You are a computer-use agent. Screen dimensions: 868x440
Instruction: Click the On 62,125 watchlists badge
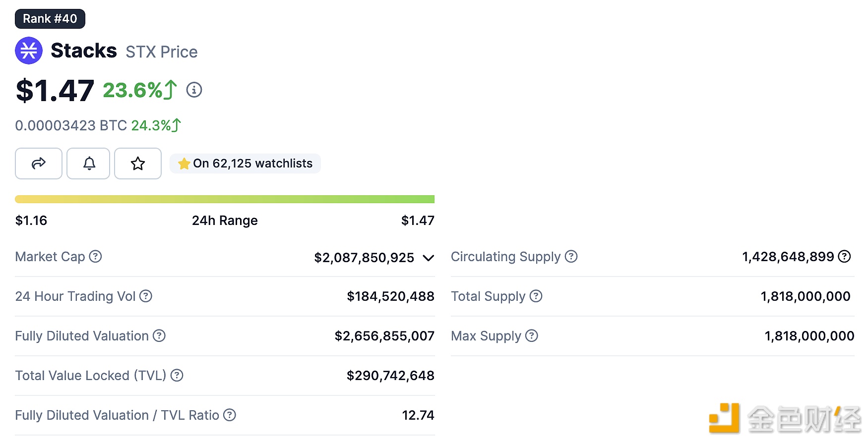click(246, 164)
